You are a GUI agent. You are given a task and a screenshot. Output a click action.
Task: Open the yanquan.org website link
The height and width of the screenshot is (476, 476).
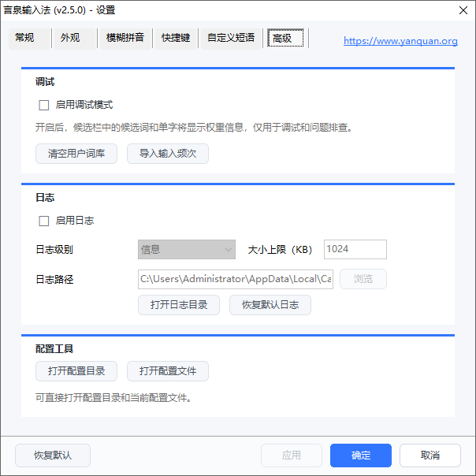pos(400,41)
